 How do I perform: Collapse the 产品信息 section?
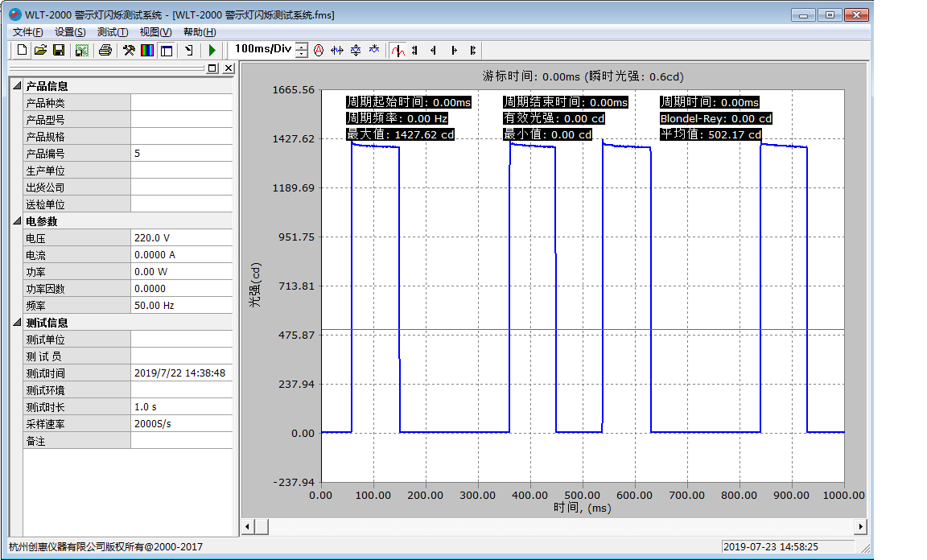click(x=17, y=86)
